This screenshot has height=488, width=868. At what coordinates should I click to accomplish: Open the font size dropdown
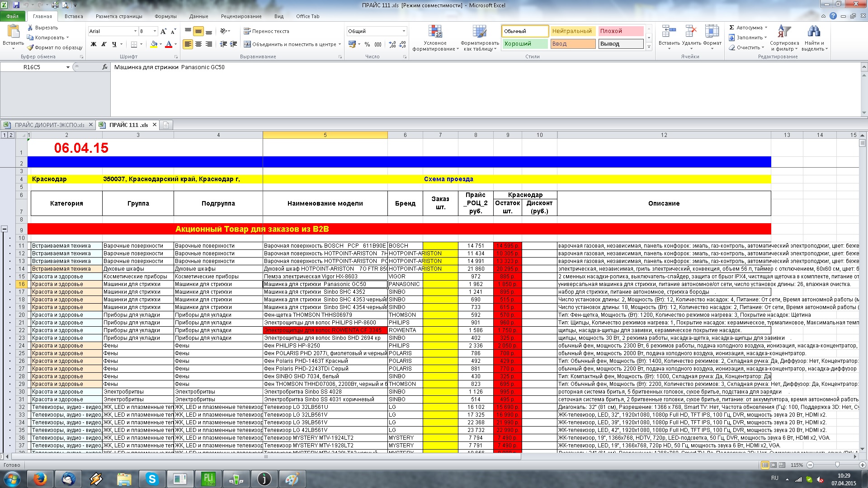tap(155, 31)
